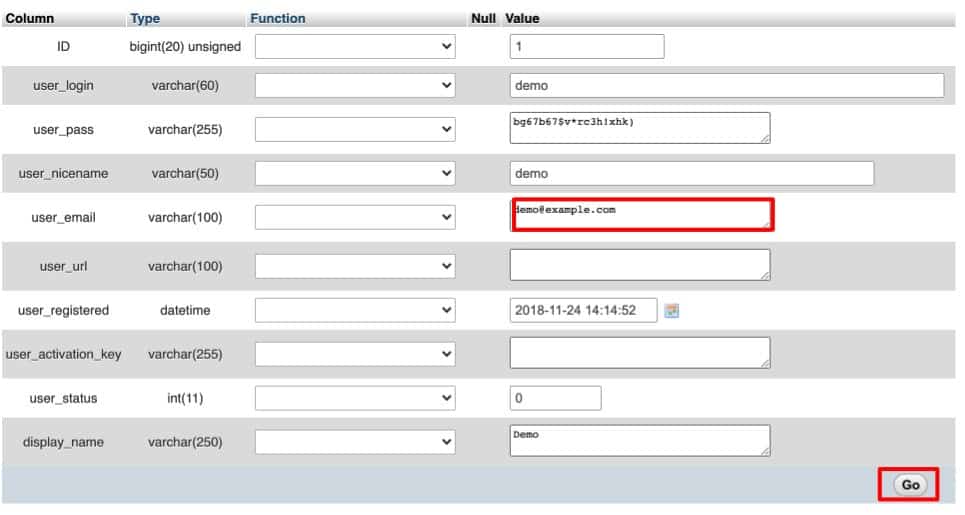Open Function dropdown for user_pass row
This screenshot has height=515, width=965.
[355, 129]
